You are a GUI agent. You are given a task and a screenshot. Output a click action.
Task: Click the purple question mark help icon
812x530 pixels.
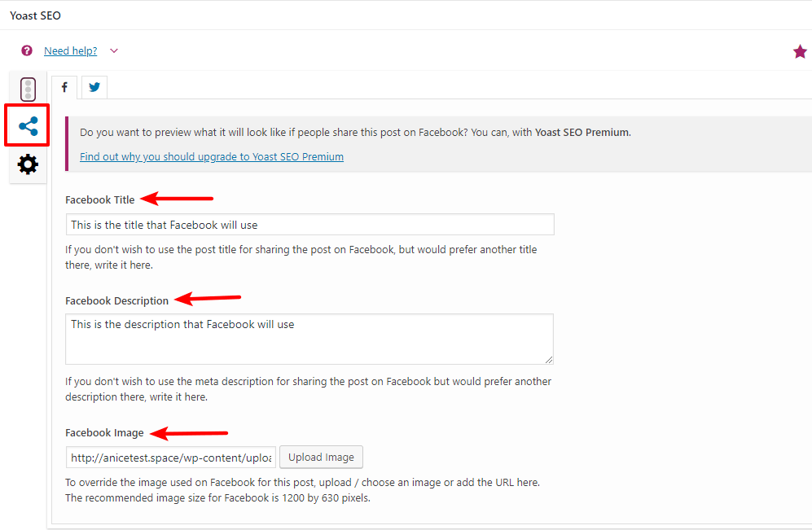coord(26,50)
